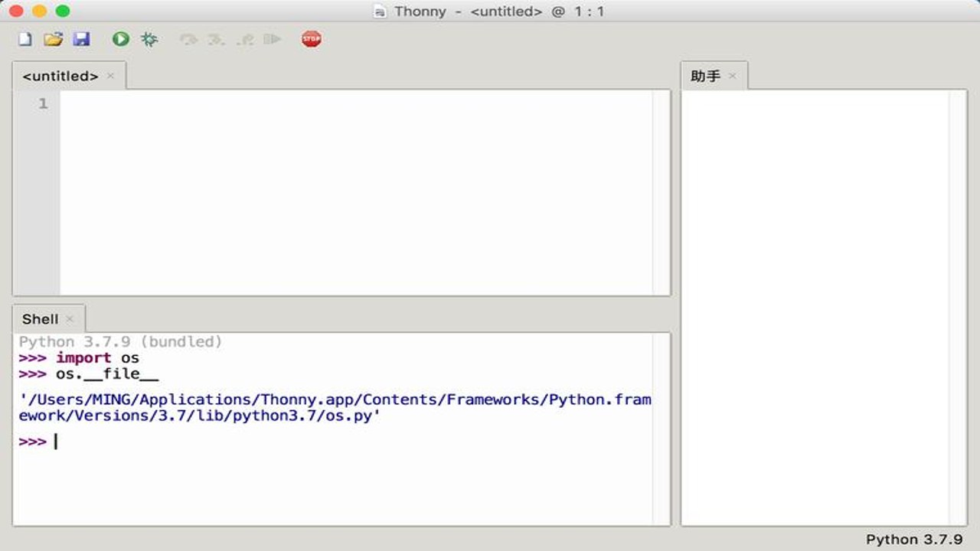Click the Step over debug icon
Screen dimensions: 980x551
click(188, 39)
